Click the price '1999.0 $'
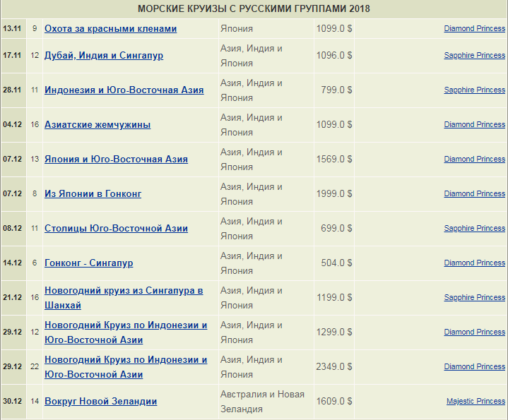Viewport: 508px width, 420px height. 334,194
